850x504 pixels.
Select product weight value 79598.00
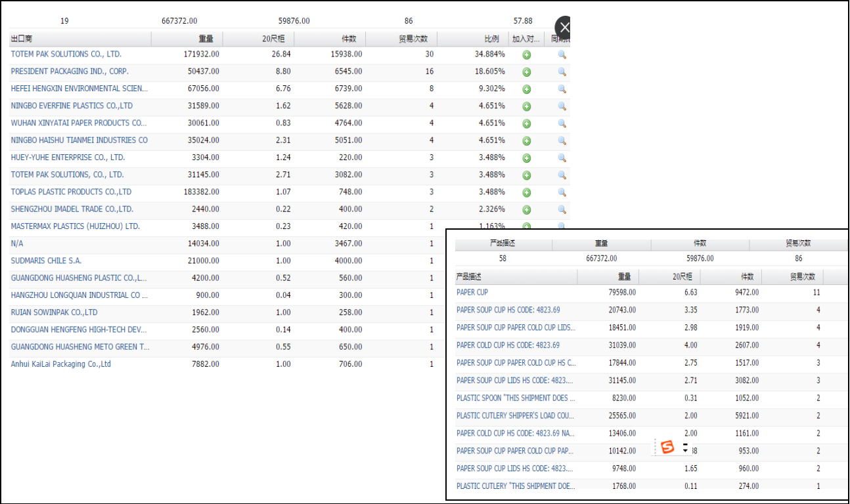pyautogui.click(x=622, y=293)
